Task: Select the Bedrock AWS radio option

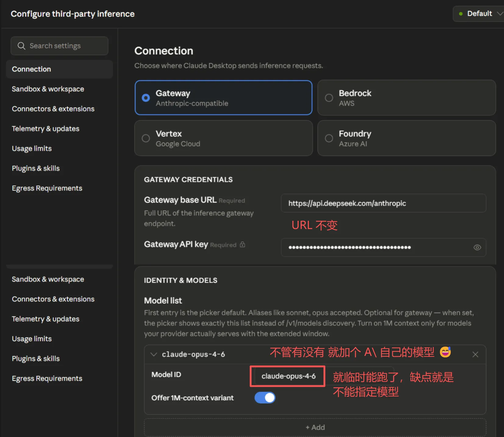Action: 406,98
